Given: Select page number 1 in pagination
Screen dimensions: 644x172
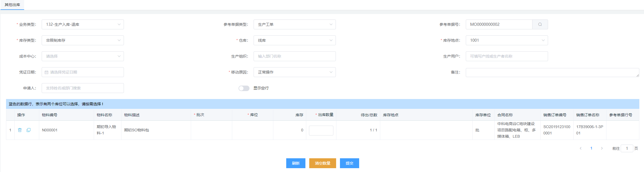Looking at the screenshot, I should click(591, 148).
